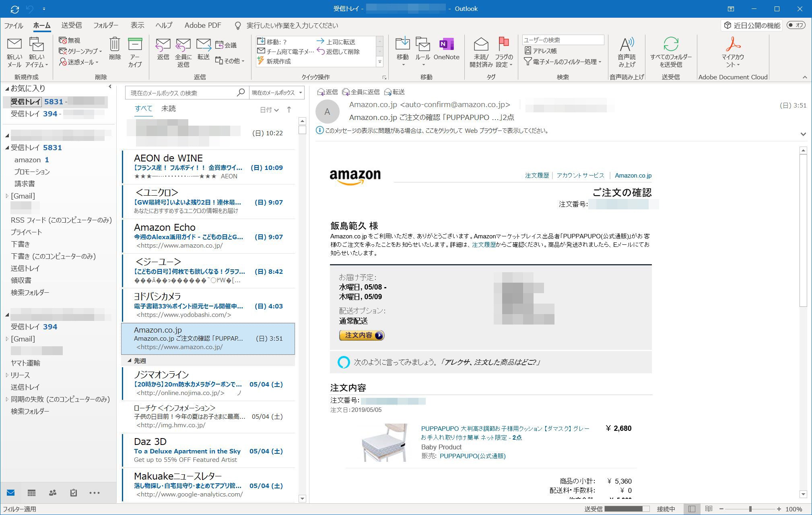Open the File (ファイル) menu
Image resolution: width=812 pixels, height=515 pixels.
pos(14,25)
